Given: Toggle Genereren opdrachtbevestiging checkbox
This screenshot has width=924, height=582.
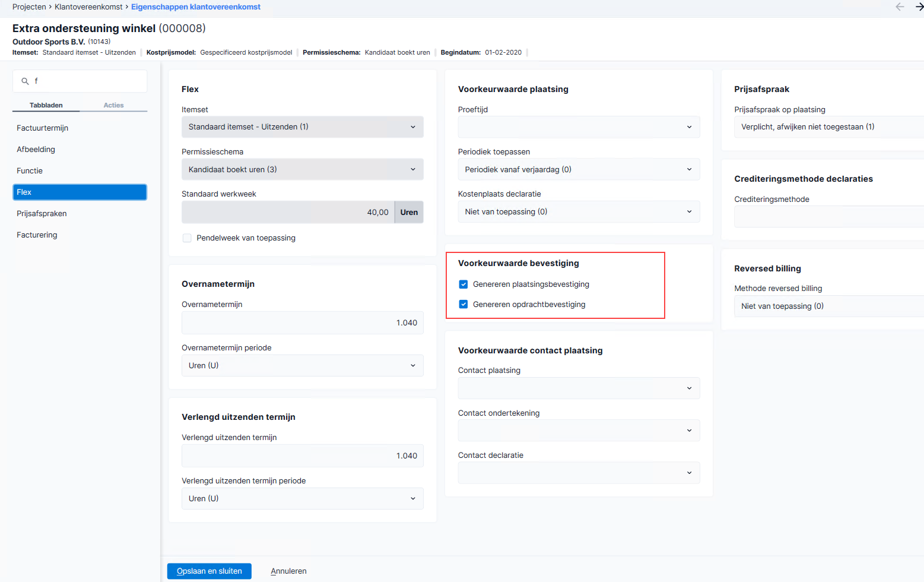Looking at the screenshot, I should [463, 305].
